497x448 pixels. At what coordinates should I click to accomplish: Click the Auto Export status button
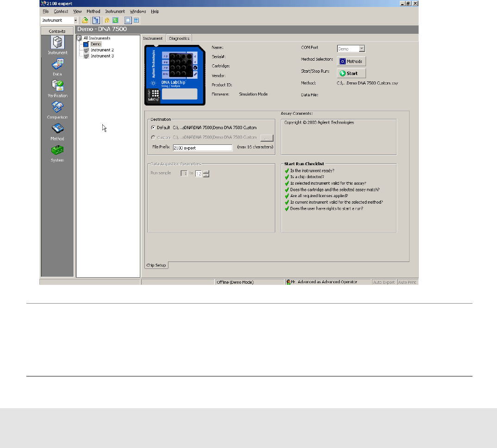(384, 282)
